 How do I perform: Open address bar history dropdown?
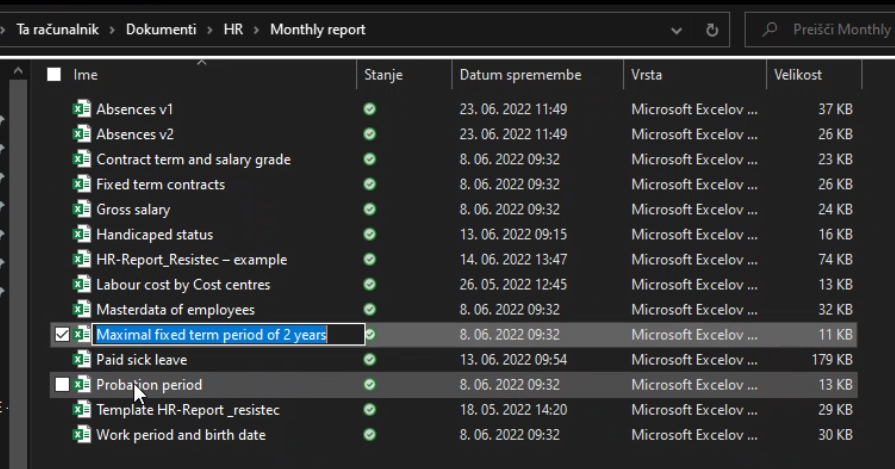(x=676, y=30)
